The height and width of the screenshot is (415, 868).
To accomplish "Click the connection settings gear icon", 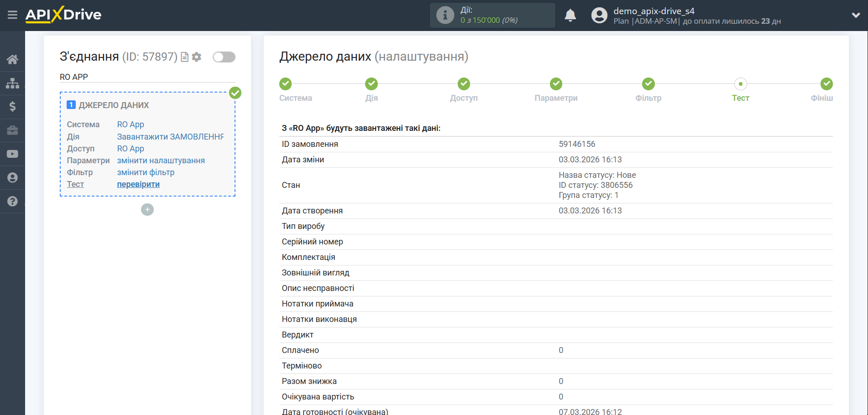I will point(196,57).
